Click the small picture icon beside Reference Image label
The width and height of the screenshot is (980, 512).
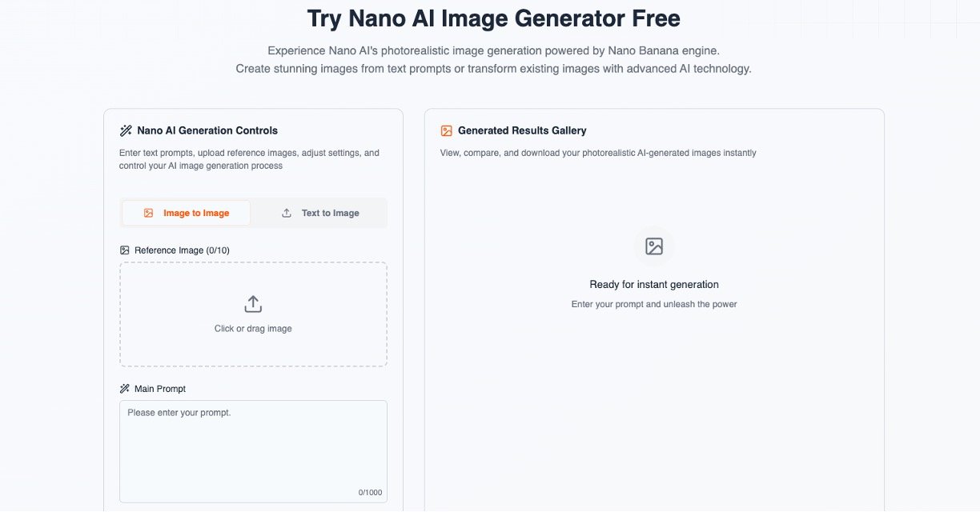click(x=125, y=250)
